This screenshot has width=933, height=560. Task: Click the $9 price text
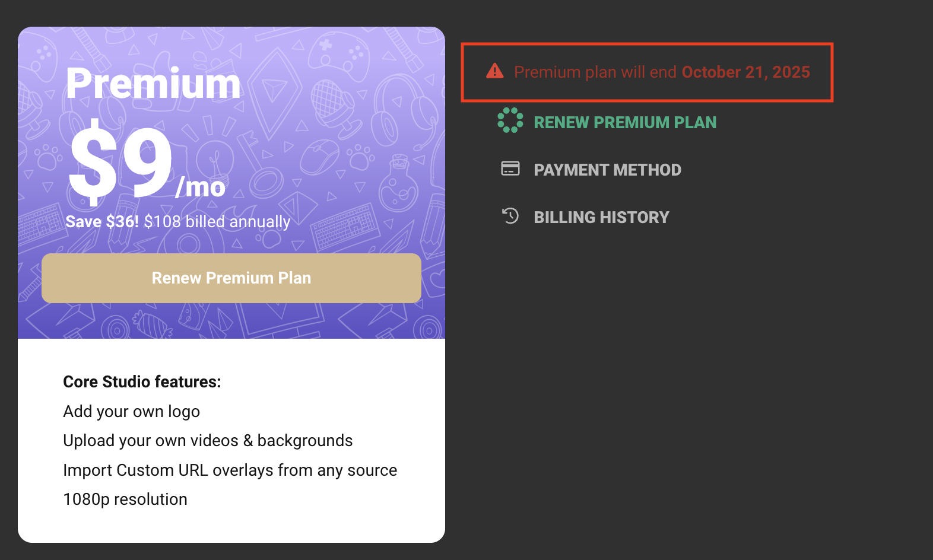(120, 161)
